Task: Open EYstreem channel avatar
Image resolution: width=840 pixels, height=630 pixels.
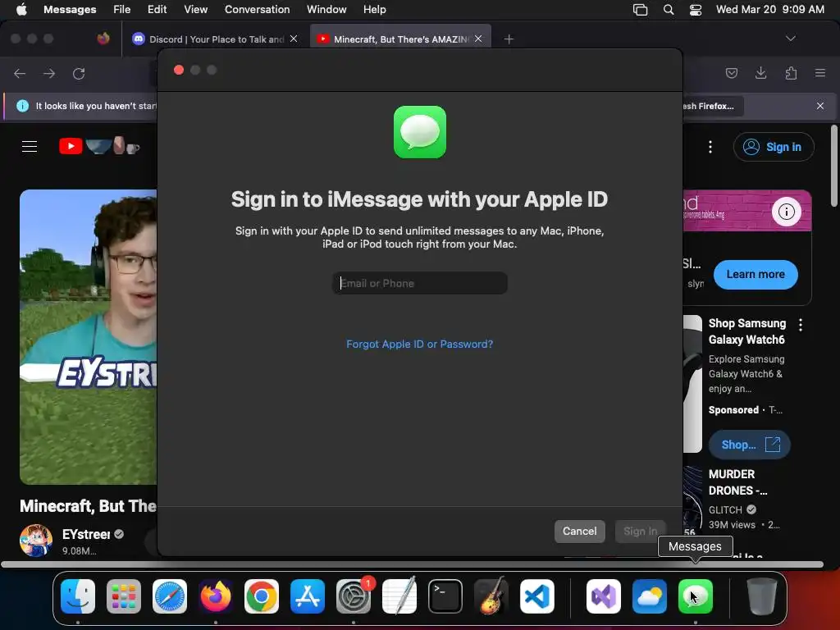Action: pyautogui.click(x=36, y=541)
